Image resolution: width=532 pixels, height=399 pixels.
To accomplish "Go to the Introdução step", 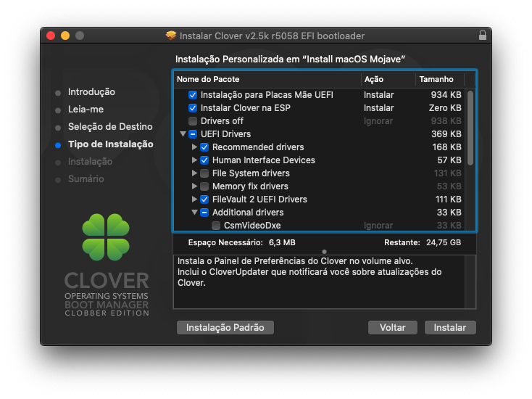I will [x=91, y=92].
